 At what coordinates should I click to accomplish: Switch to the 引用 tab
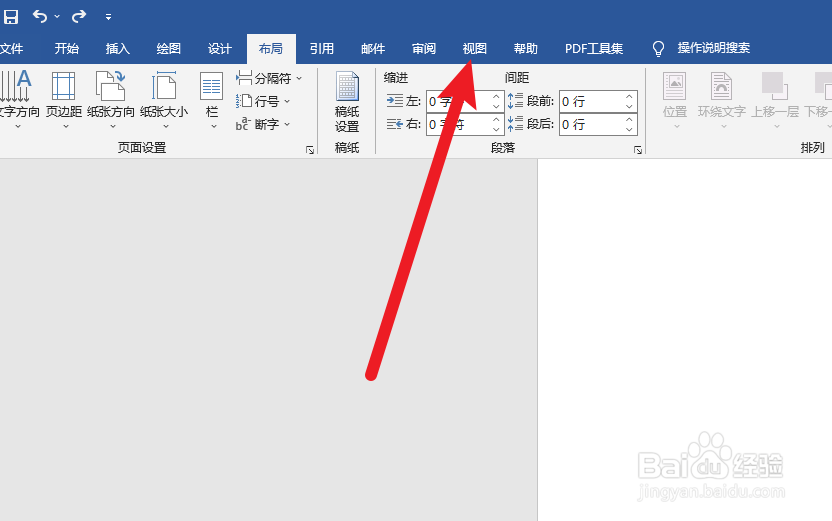322,49
